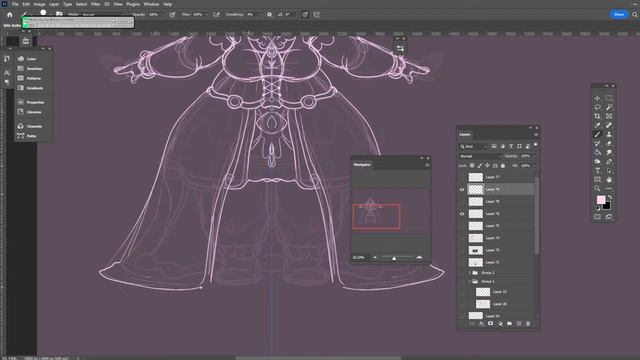Show Layer 77 via its visibility box
Viewport: 640px width, 360px height.
tap(462, 177)
